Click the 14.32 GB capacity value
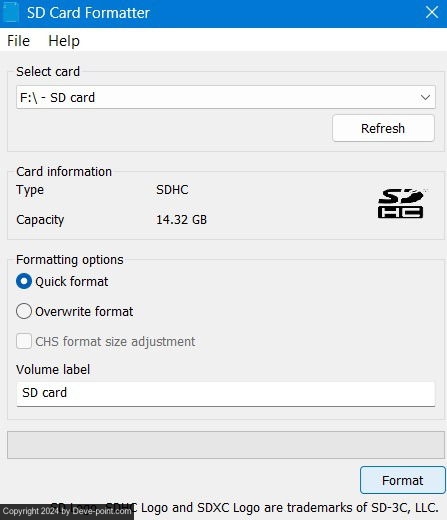447x520 pixels. pyautogui.click(x=181, y=220)
